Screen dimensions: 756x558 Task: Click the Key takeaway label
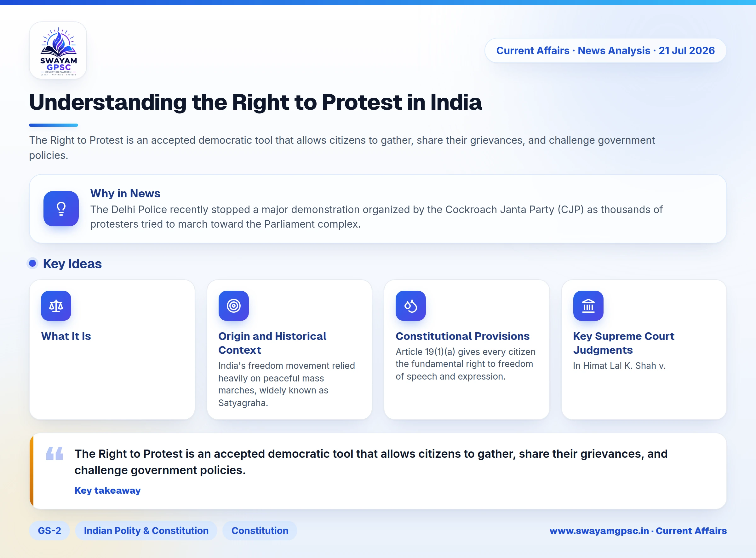click(108, 491)
